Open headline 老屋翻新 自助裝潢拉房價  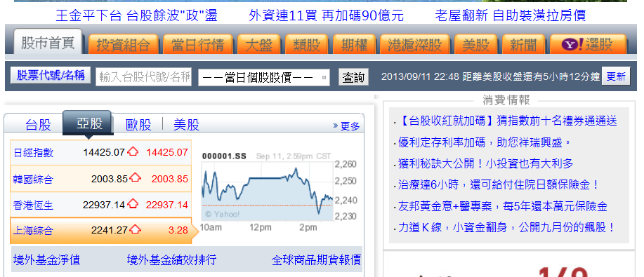point(510,15)
